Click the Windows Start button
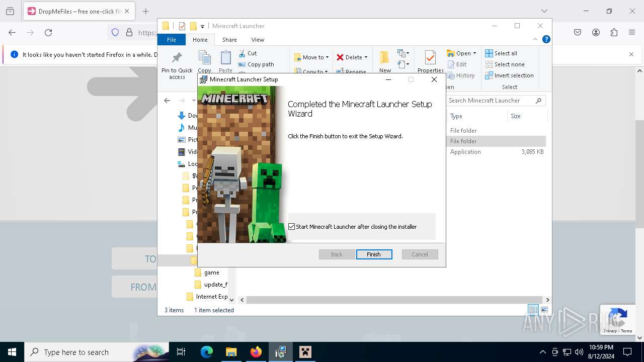This screenshot has width=644, height=362. [12, 352]
